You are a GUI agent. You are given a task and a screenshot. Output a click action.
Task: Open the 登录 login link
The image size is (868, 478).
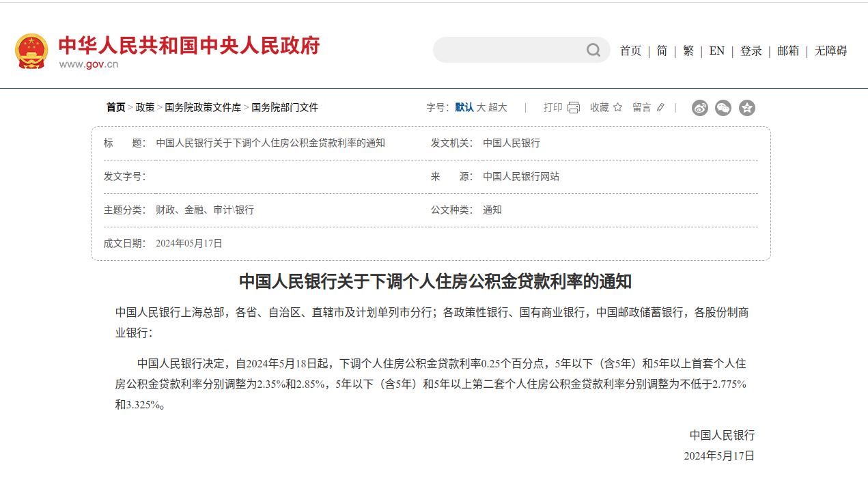point(751,51)
